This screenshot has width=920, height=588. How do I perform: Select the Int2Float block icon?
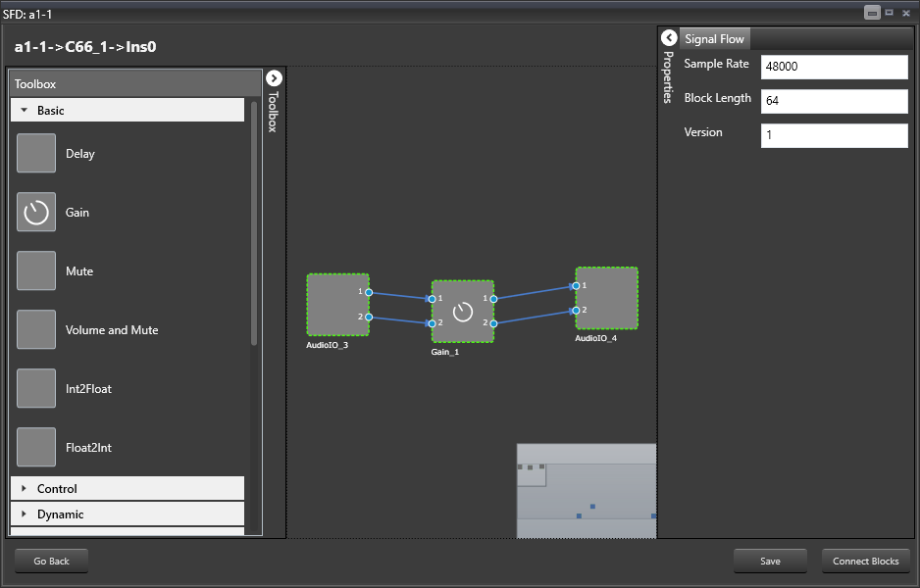pos(36,388)
